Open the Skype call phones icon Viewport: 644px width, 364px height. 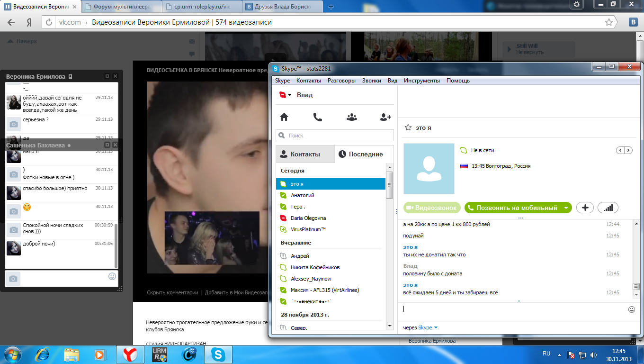[318, 117]
